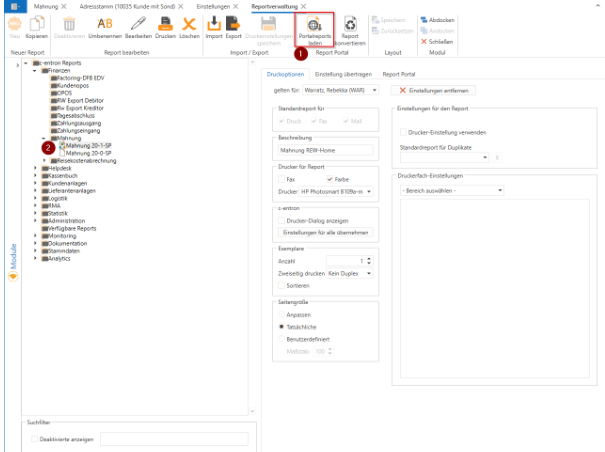Select the Tatsächliche page size option
This screenshot has width=605, height=452.
click(280, 327)
